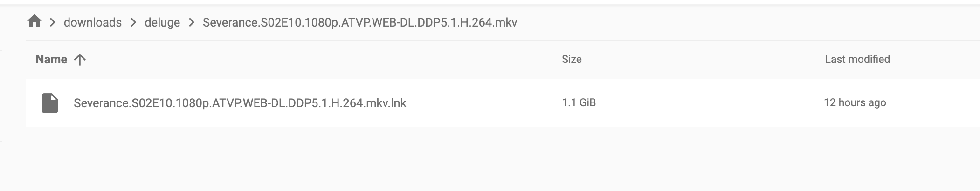Navigate to the deluge breadcrumb folder

tap(162, 22)
